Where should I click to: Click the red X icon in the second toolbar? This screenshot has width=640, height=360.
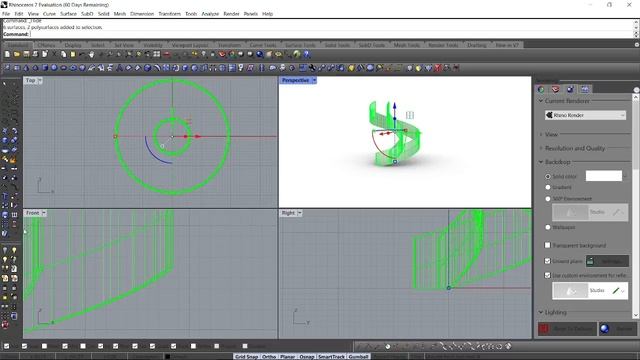click(438, 68)
